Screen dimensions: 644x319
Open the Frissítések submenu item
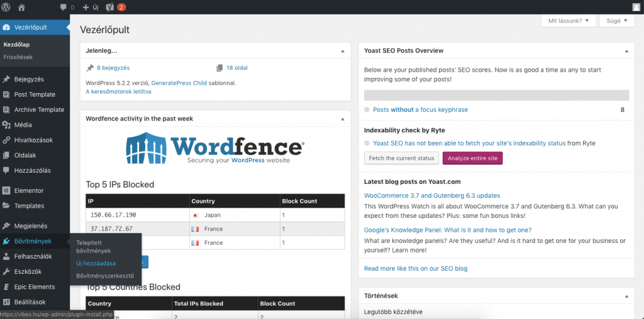(18, 57)
